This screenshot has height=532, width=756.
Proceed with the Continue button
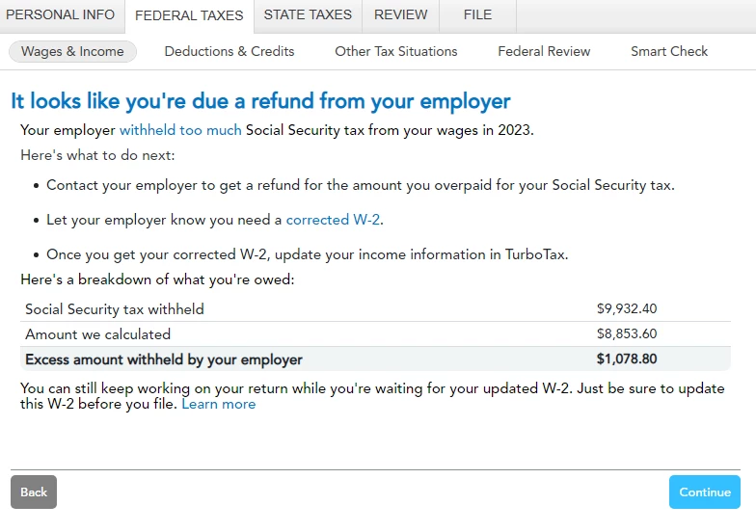(x=704, y=492)
